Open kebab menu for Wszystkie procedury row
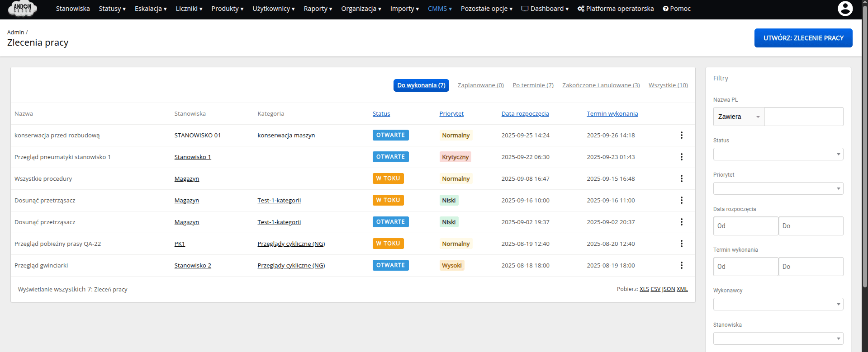Screen dimensions: 868x352 pos(681,178)
